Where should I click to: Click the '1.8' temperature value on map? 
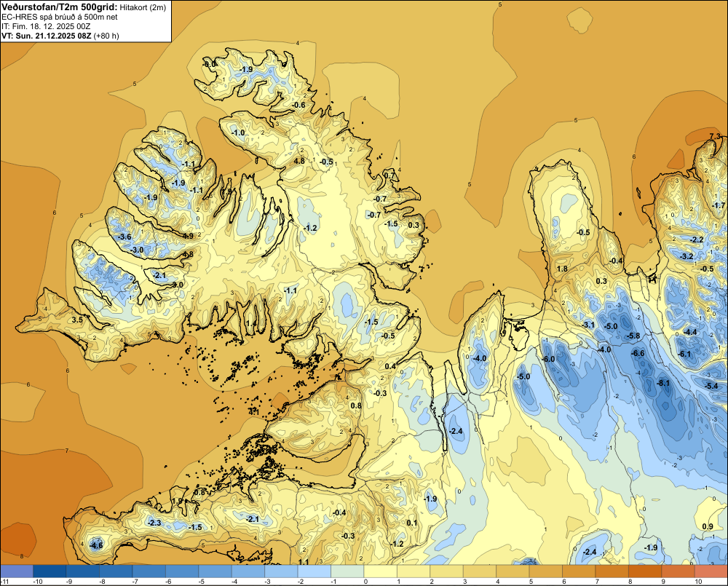coord(562,269)
